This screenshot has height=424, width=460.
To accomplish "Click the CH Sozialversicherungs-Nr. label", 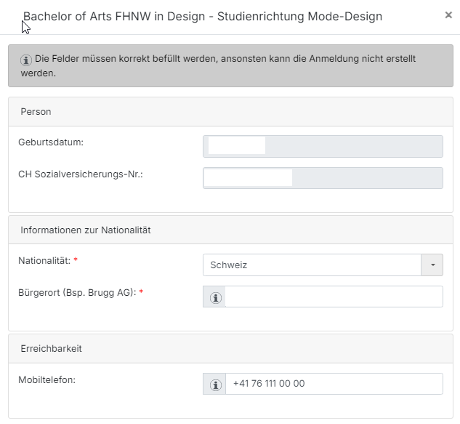I will click(81, 174).
